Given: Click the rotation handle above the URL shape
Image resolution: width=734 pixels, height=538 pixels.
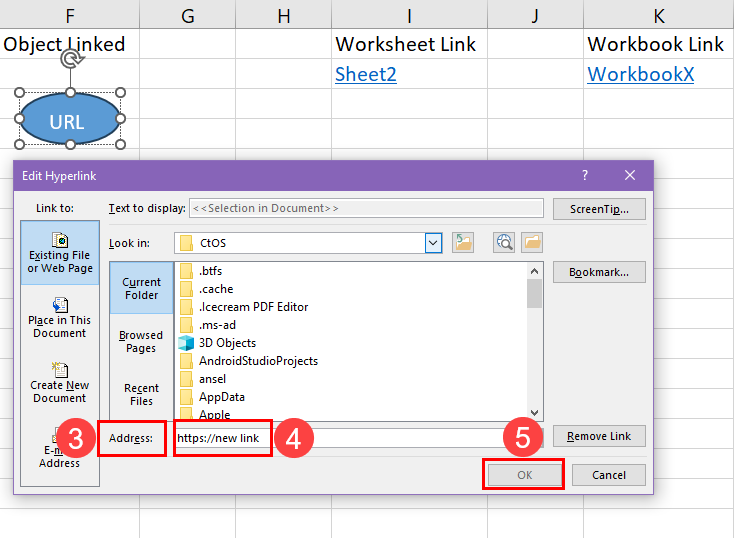Looking at the screenshot, I should tap(72, 59).
